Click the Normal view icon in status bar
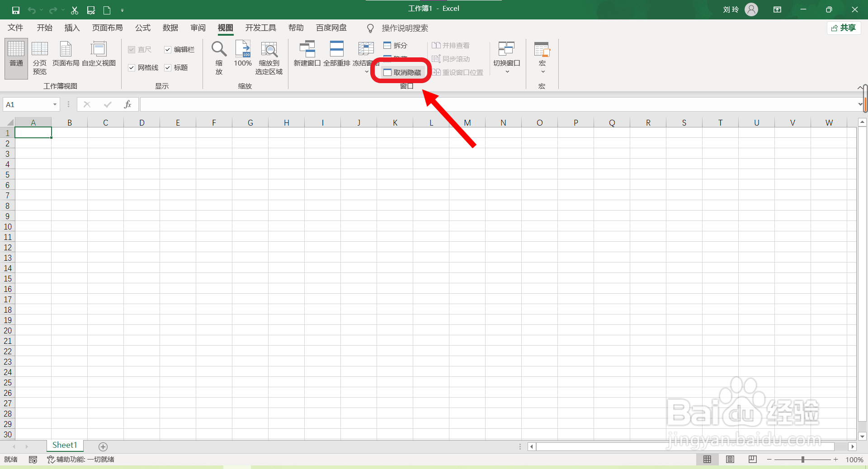The height and width of the screenshot is (469, 868). (707, 460)
